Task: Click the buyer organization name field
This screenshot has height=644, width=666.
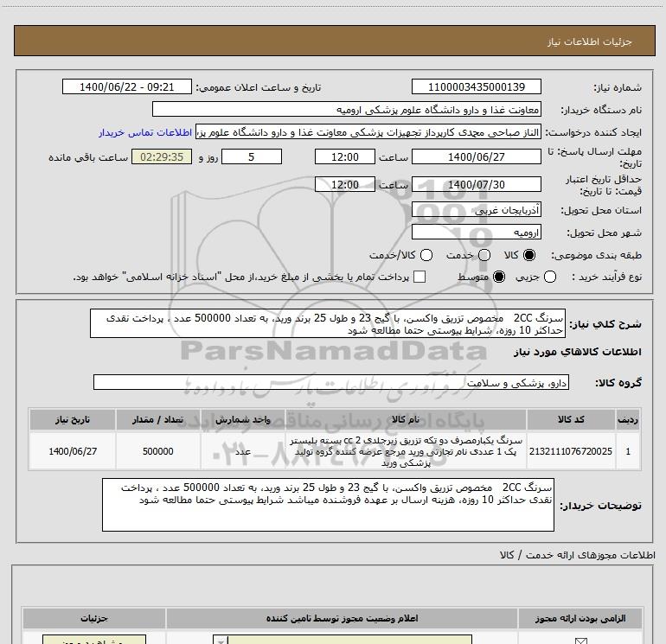Action: click(347, 110)
